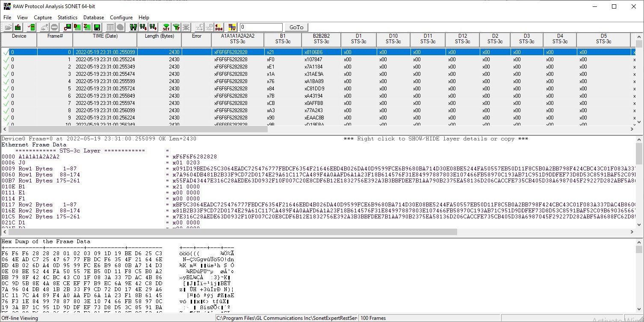Click the gray circle toolbar icon
644x322 pixels.
(120, 27)
